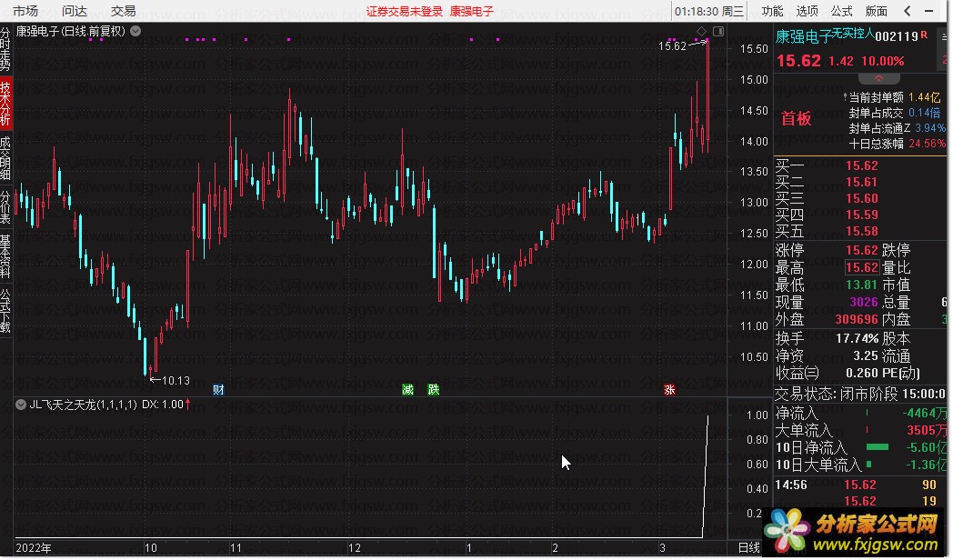Click the 十日总涨幅 24.56% value
Screen dimensions: 953x560
927,144
